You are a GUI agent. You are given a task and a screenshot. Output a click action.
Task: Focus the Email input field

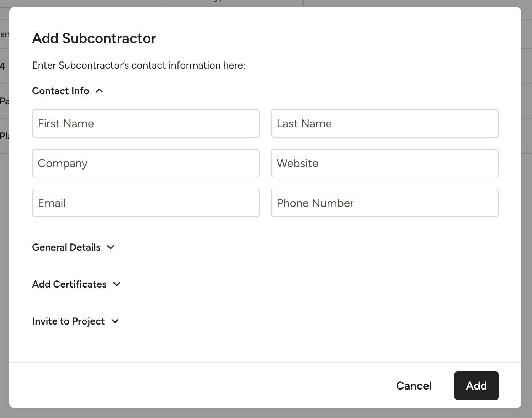coord(145,203)
